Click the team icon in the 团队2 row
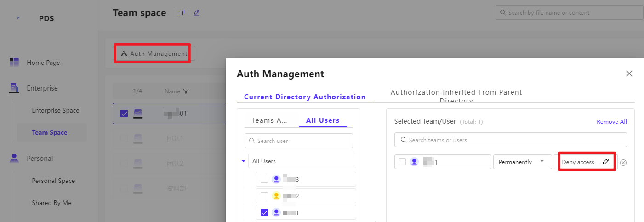Image resolution: width=644 pixels, height=222 pixels. [137, 163]
